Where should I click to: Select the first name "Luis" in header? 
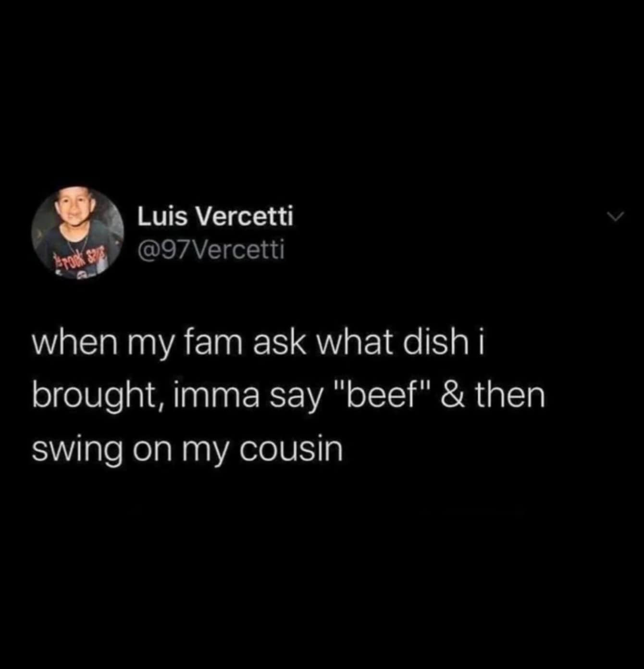[163, 216]
